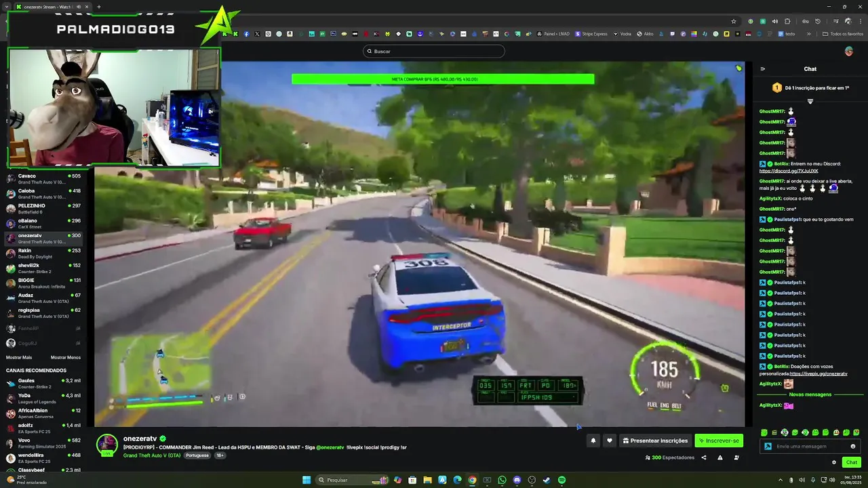Bookmark page with the star icon
Screen dimensions: 868x488
(x=733, y=21)
